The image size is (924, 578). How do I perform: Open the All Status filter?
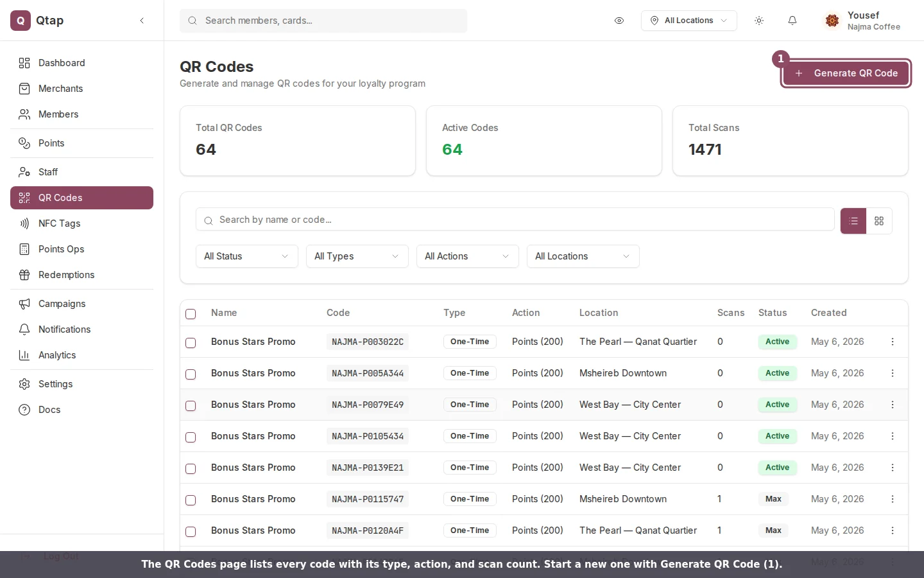(x=247, y=256)
